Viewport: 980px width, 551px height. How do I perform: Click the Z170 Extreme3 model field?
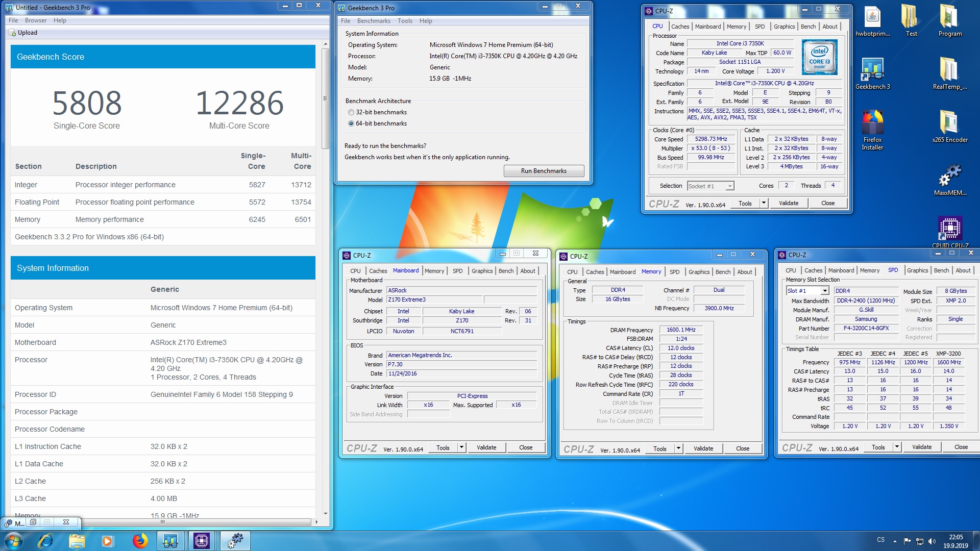click(434, 300)
